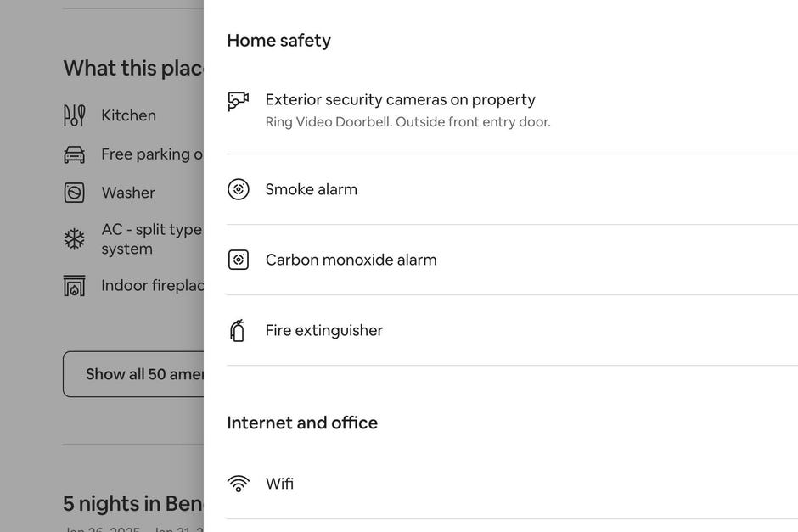Click the security camera icon
The image size is (798, 532).
(239, 101)
